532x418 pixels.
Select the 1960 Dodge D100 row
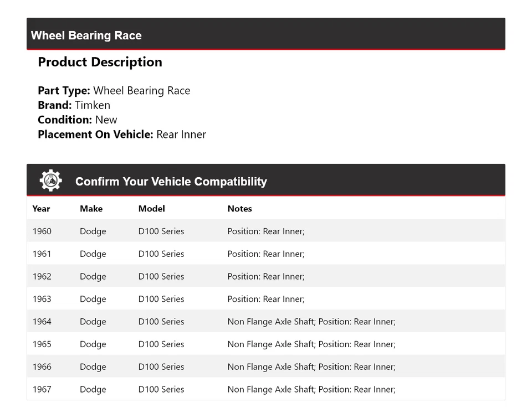[265, 231]
